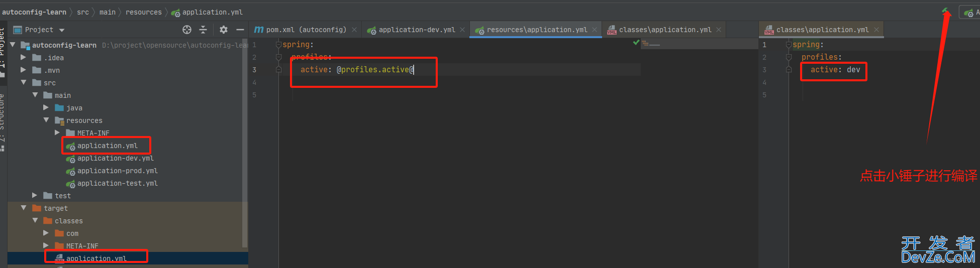The image size is (980, 268).
Task: Select application-prod.yml in project tree
Action: click(x=117, y=171)
